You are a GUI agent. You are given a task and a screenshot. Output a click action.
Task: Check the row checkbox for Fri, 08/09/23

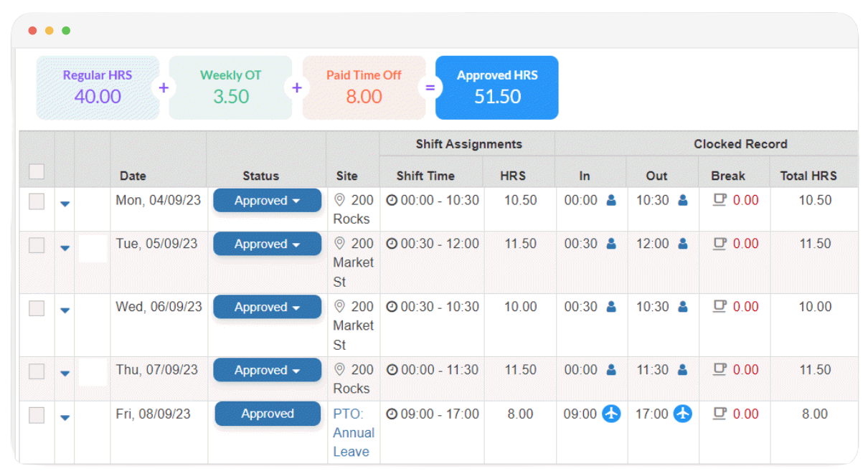point(37,415)
